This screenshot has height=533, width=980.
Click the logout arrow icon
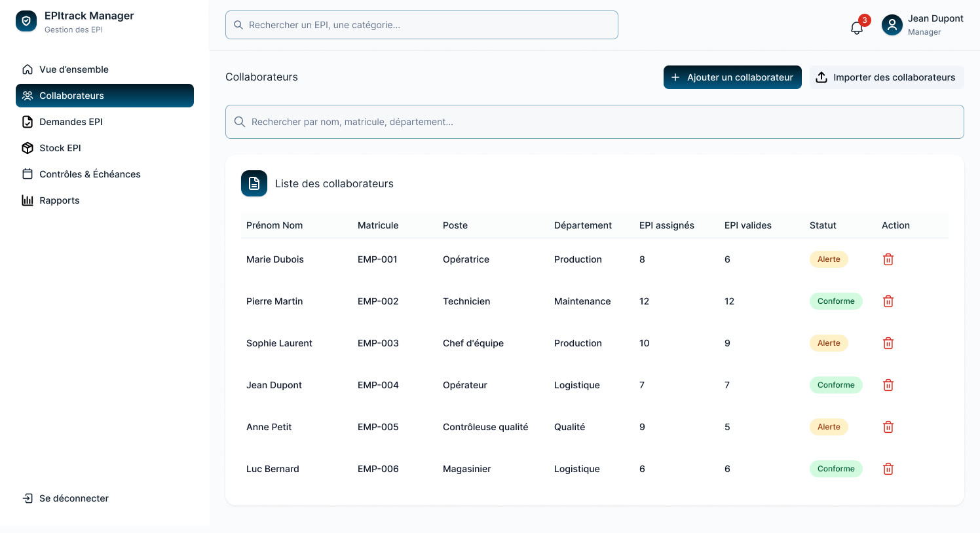click(x=28, y=498)
